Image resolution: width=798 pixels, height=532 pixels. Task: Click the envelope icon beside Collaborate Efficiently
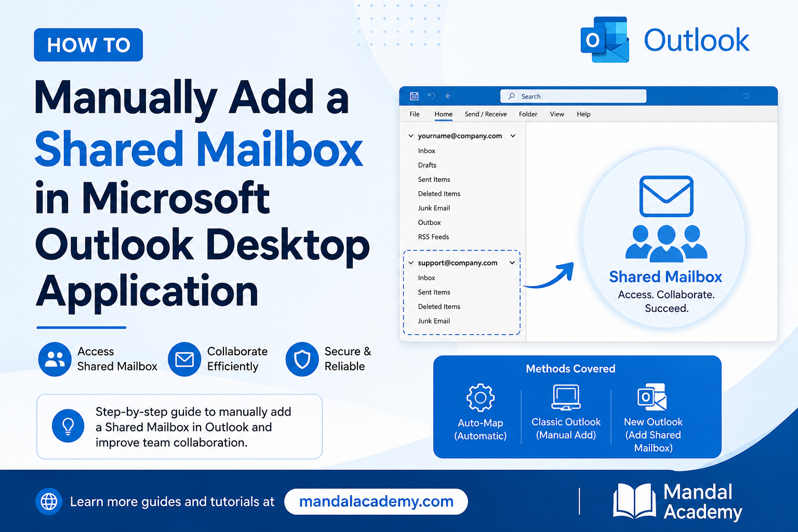[x=184, y=359]
